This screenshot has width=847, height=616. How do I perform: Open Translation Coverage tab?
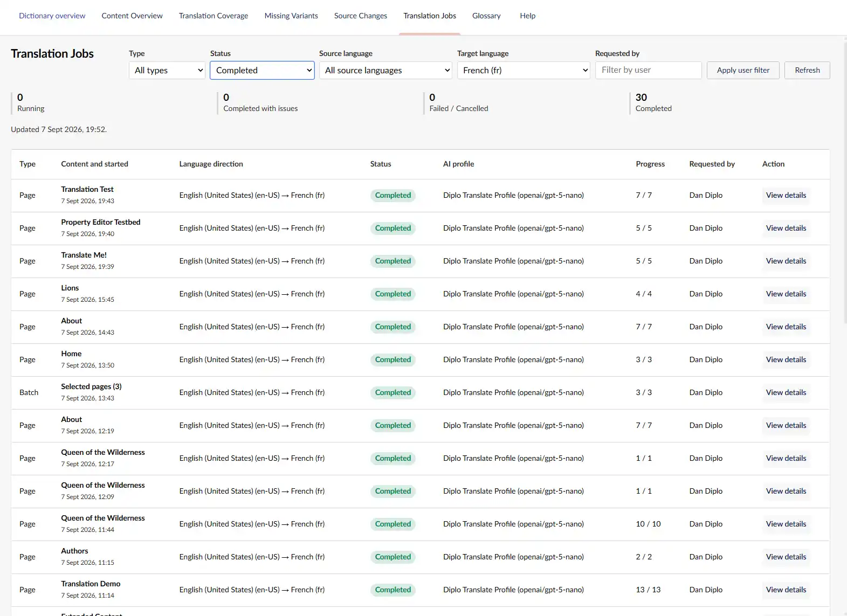tap(214, 16)
